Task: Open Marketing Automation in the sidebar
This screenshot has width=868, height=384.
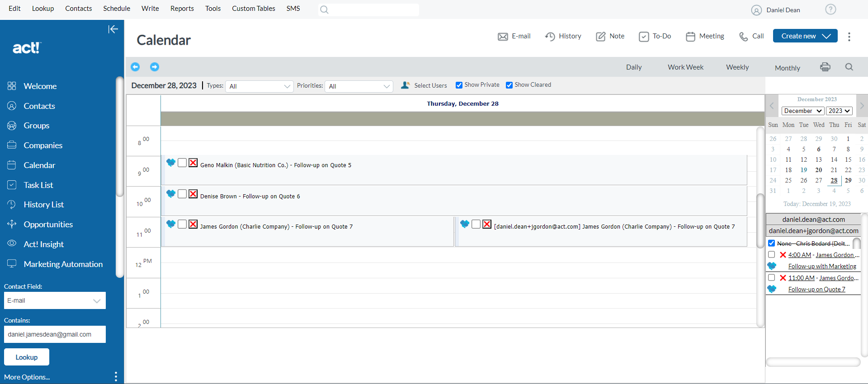Action: 63,264
